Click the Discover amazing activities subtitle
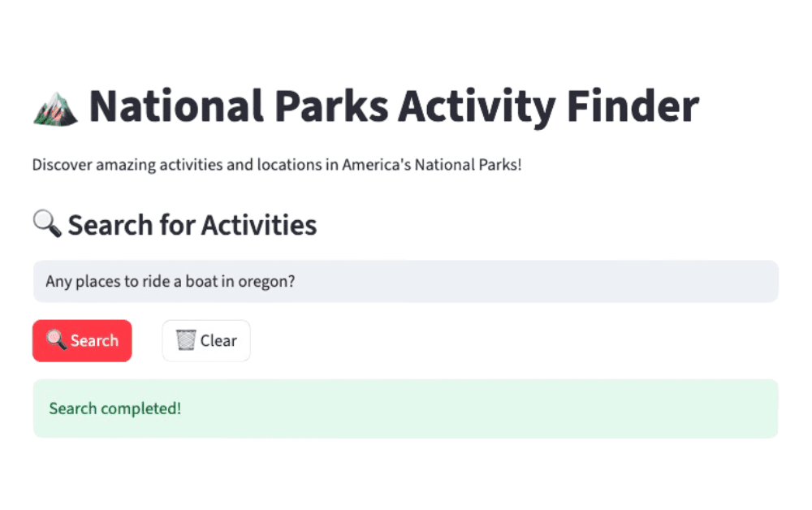 click(x=277, y=164)
